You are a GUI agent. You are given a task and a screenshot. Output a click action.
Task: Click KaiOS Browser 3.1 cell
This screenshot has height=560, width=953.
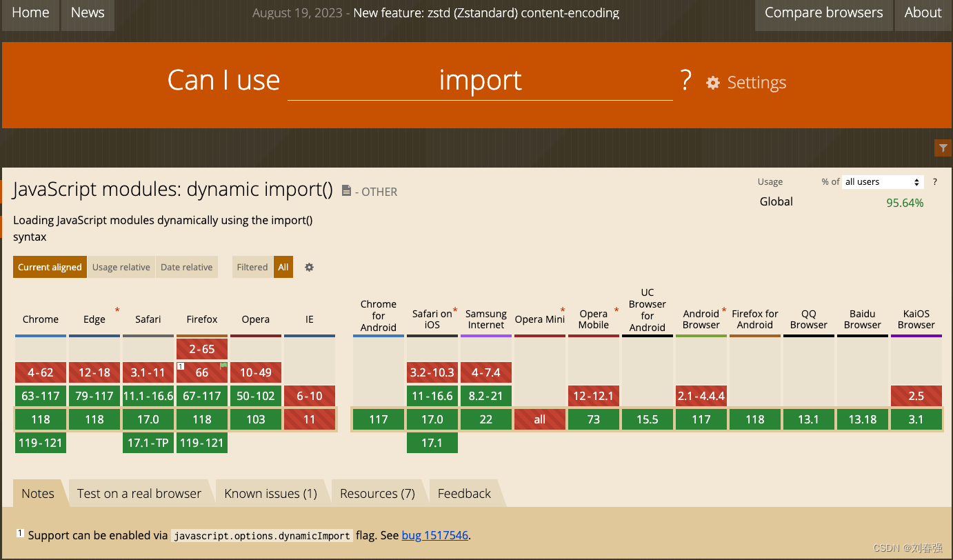pos(916,419)
